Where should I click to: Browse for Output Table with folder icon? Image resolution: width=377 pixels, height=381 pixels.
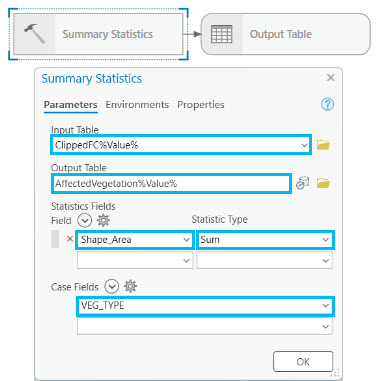point(323,183)
